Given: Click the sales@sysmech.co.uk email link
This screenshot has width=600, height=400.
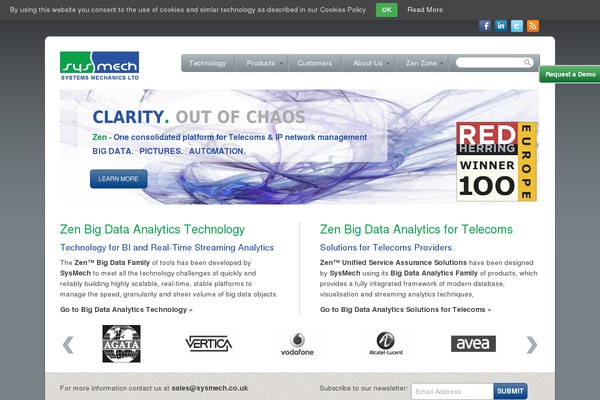Looking at the screenshot, I should (x=210, y=388).
